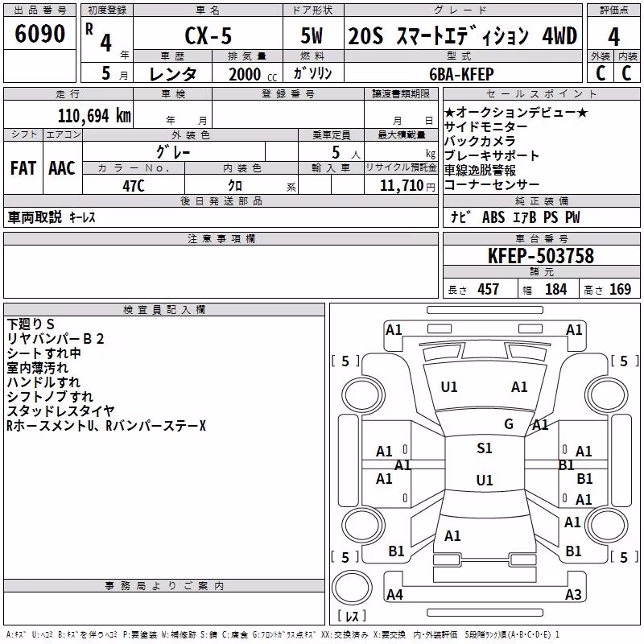Select the sales point ブレーキサポート
The width and height of the screenshot is (644, 644).
coord(492,155)
